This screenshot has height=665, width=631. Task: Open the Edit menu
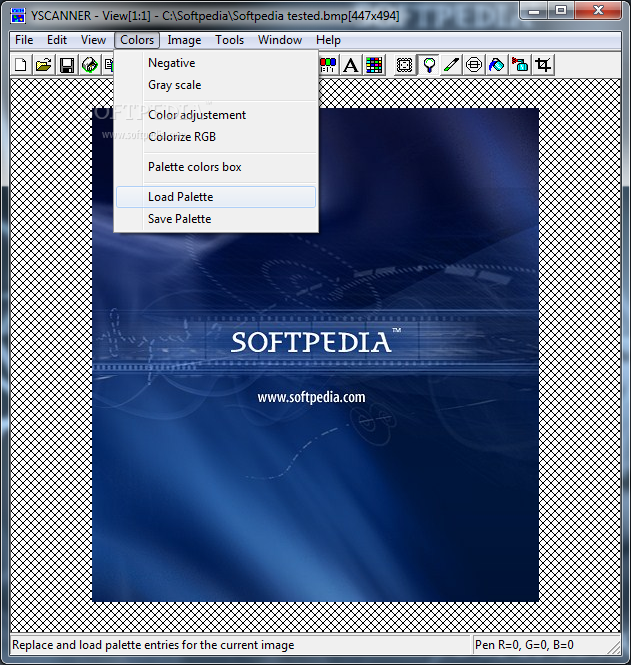57,40
